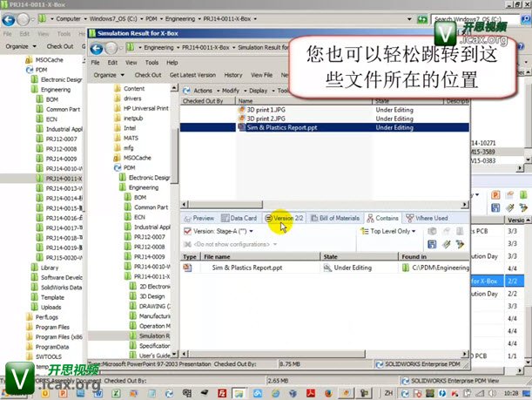The height and width of the screenshot is (400, 532).
Task: Toggle the Version: Stage-A checkbox
Action: pos(187,231)
